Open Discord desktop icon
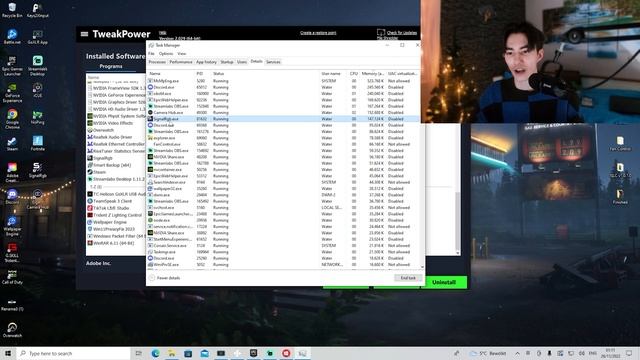Screen dimensions: 640x360 12,197
